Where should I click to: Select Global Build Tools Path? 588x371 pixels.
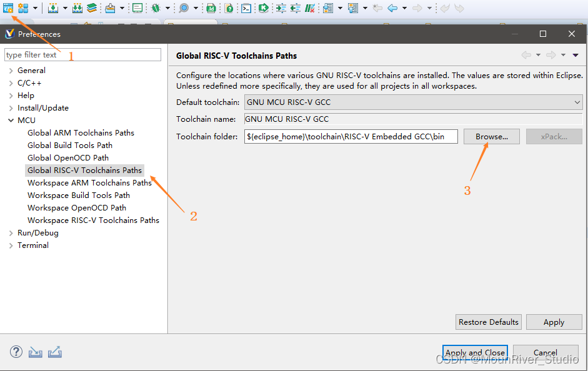point(70,146)
